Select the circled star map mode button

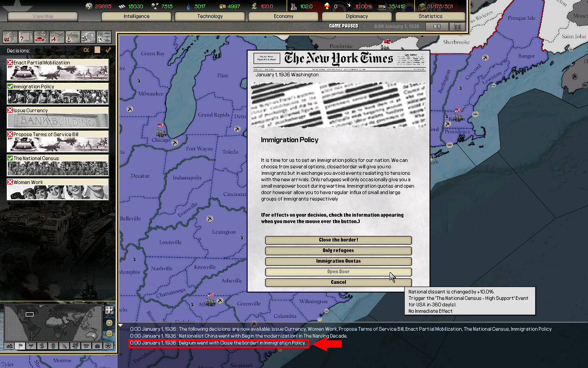(108, 346)
